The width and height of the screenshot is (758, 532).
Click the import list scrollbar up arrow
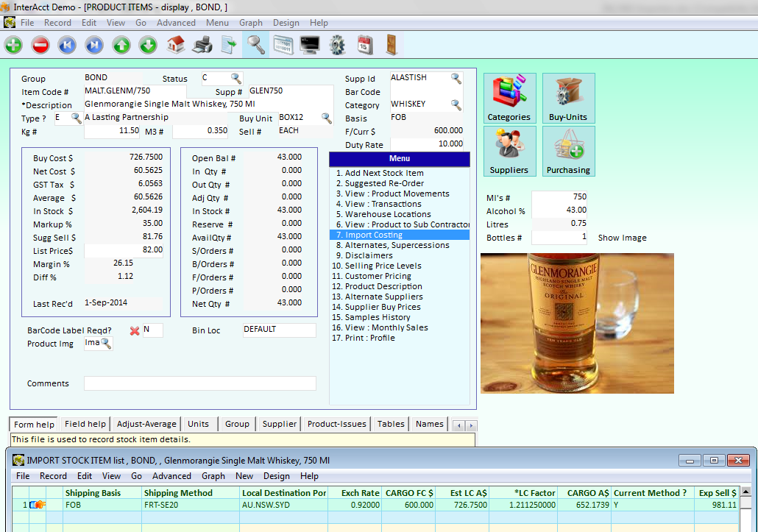click(x=745, y=492)
